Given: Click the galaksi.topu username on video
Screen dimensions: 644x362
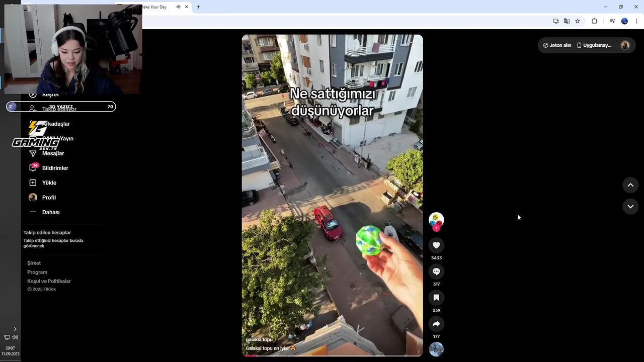Looking at the screenshot, I should 259,340.
